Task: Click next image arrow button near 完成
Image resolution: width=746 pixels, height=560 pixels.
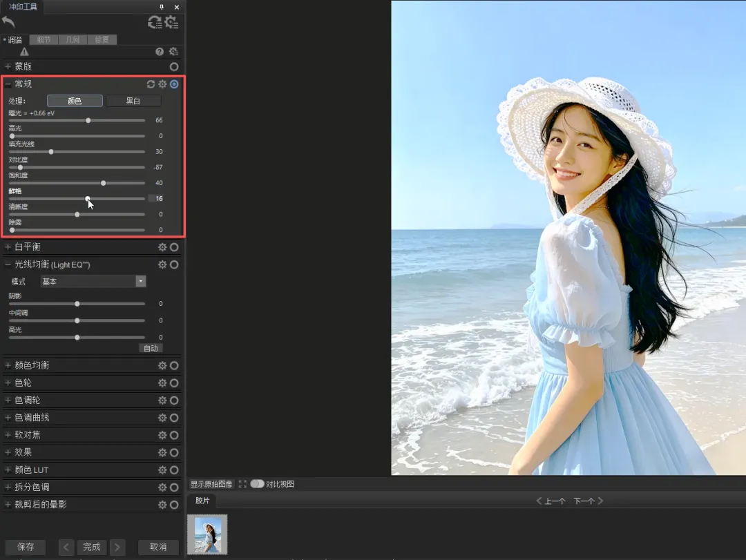Action: click(117, 547)
